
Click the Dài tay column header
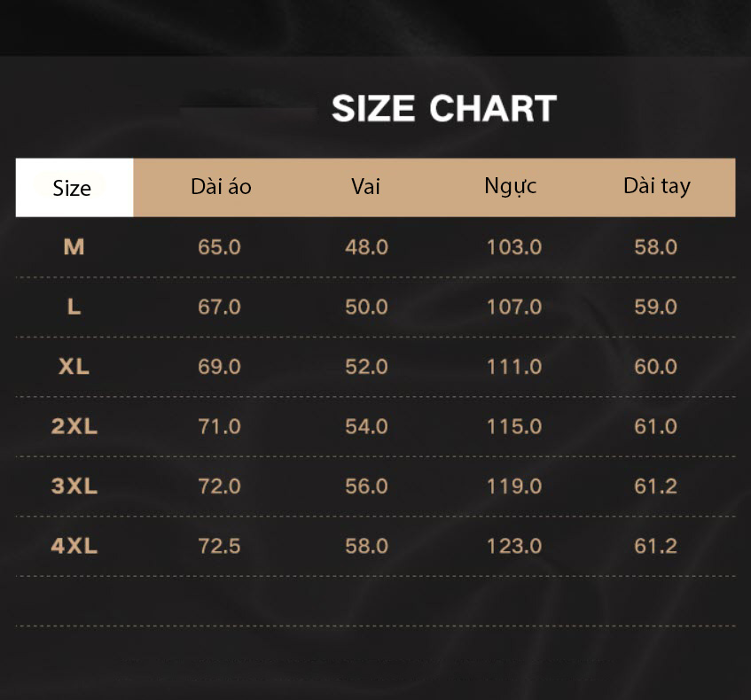(x=657, y=186)
